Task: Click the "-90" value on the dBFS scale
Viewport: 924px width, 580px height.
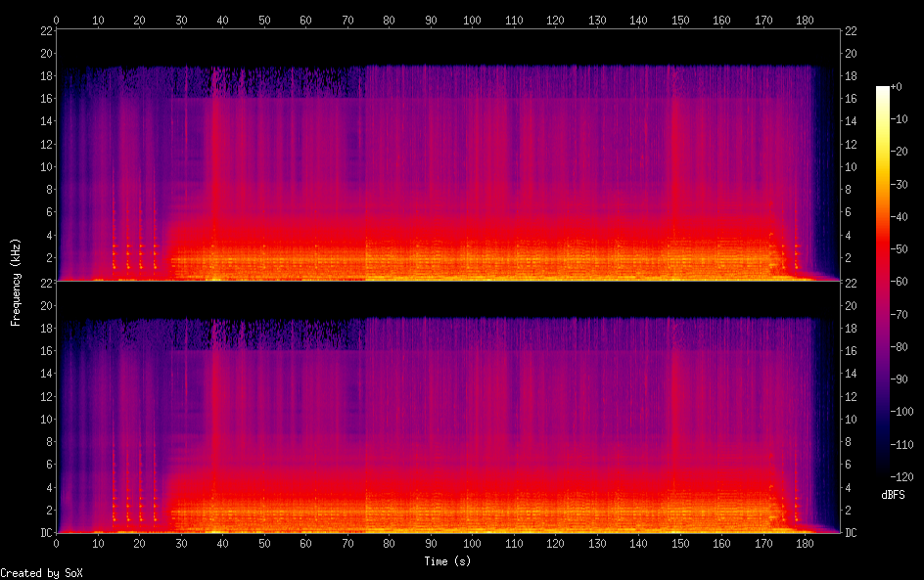Action: click(x=900, y=379)
